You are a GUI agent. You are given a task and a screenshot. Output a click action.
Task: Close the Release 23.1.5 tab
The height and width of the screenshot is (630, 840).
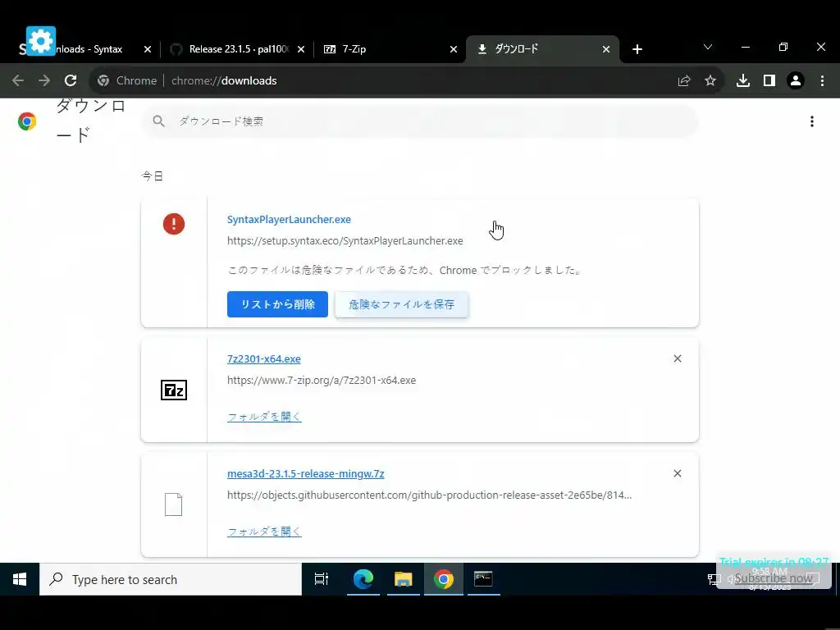pos(301,49)
